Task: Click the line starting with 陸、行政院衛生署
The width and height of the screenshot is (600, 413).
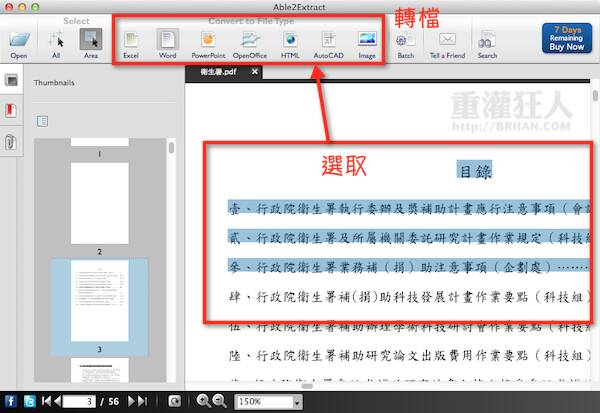Action: [x=409, y=356]
